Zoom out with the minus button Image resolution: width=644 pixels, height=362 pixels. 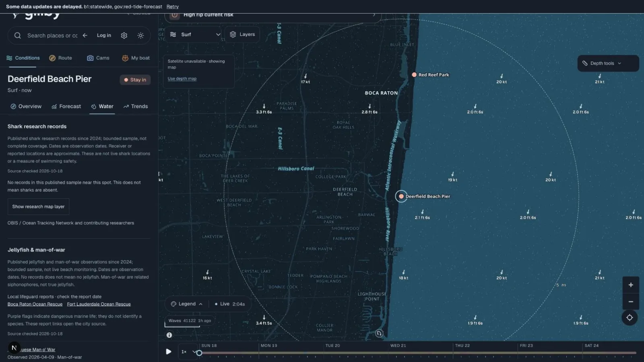click(631, 302)
